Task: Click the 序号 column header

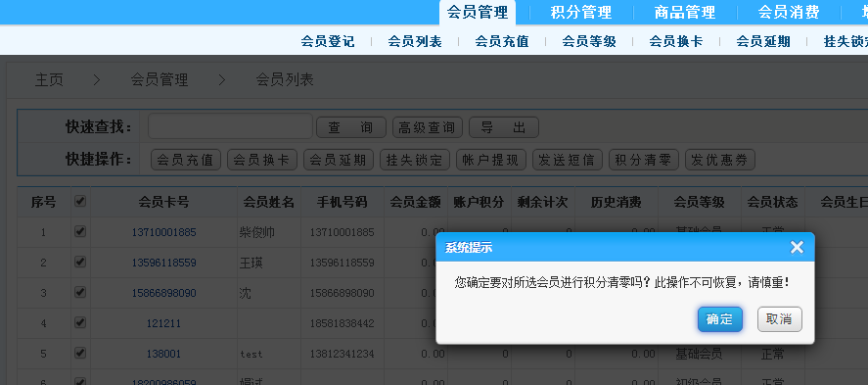Action: 43,202
